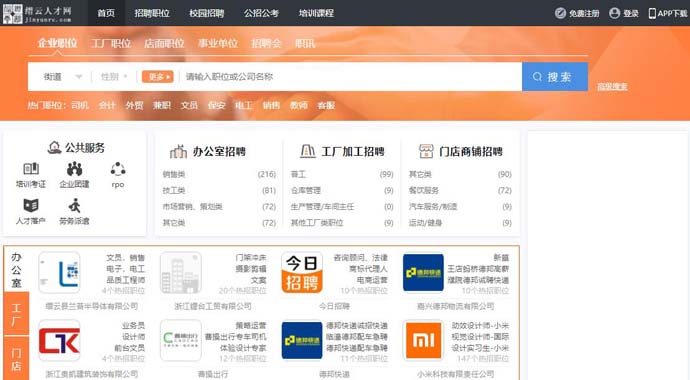The height and width of the screenshot is (380, 690).
Task: Open the 德邦快递 company logo
Action: coord(302,341)
